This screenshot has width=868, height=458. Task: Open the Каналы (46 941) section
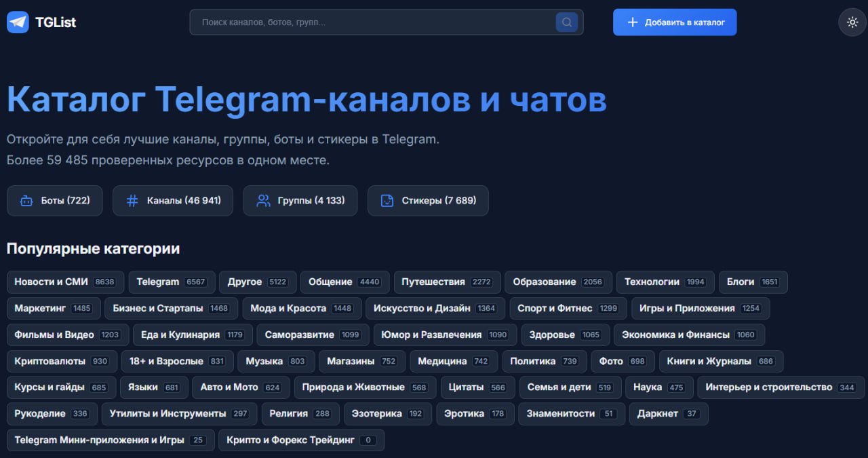tap(173, 201)
